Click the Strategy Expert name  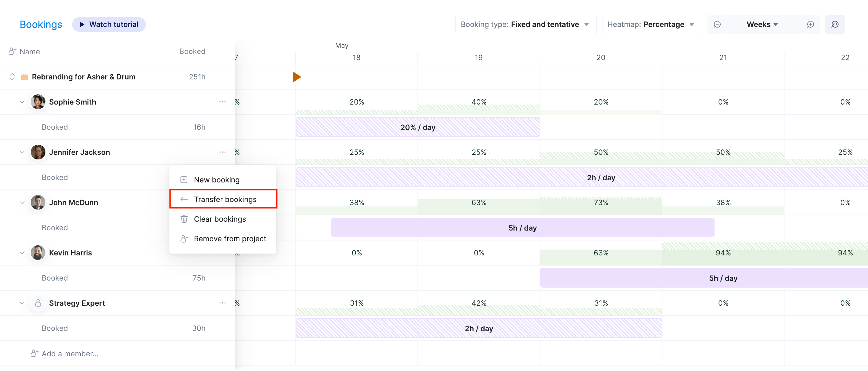[x=77, y=303]
